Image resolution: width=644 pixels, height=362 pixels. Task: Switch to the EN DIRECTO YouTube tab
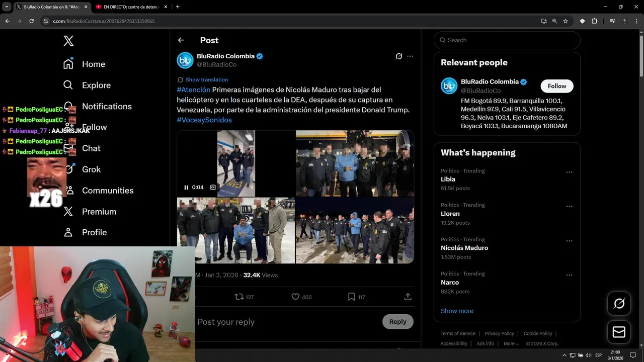tap(131, 7)
